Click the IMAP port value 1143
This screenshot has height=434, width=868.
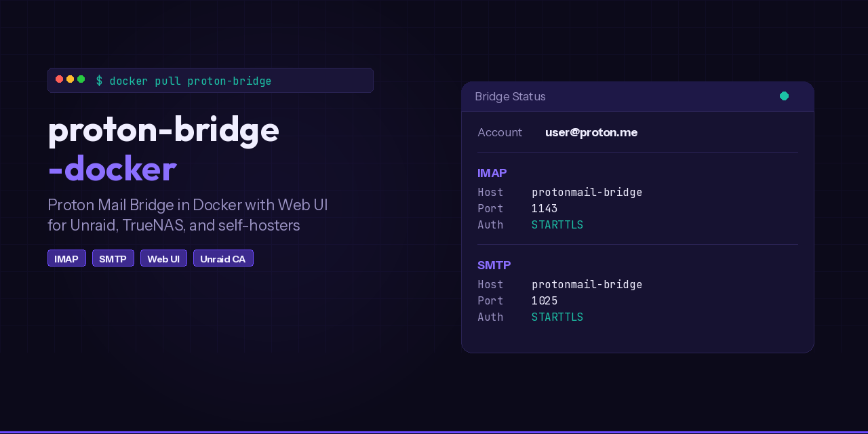tap(545, 208)
